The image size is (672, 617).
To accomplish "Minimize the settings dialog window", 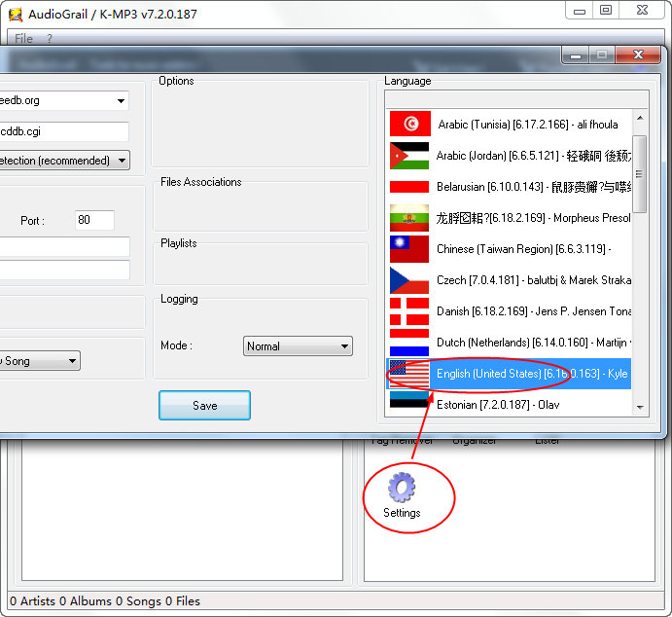I will click(x=576, y=55).
